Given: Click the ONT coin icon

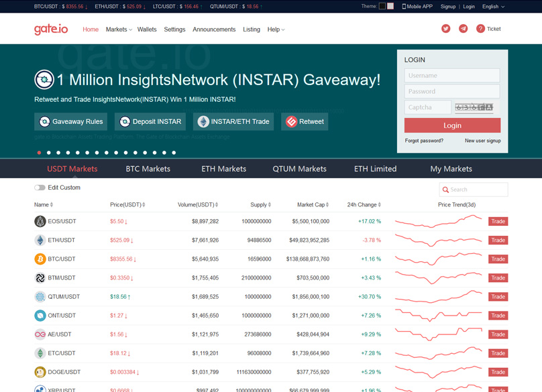Looking at the screenshot, I should tap(40, 316).
